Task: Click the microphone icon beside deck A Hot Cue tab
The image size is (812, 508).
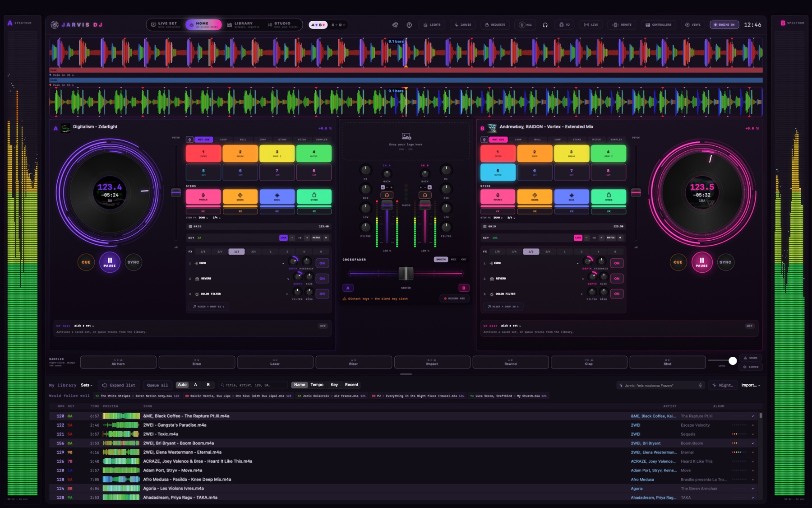Action: (190, 140)
